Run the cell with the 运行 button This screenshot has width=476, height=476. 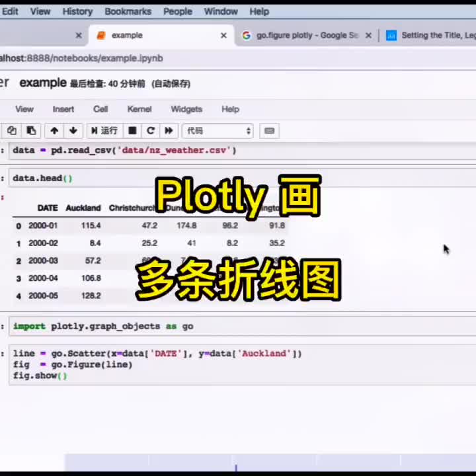point(104,130)
